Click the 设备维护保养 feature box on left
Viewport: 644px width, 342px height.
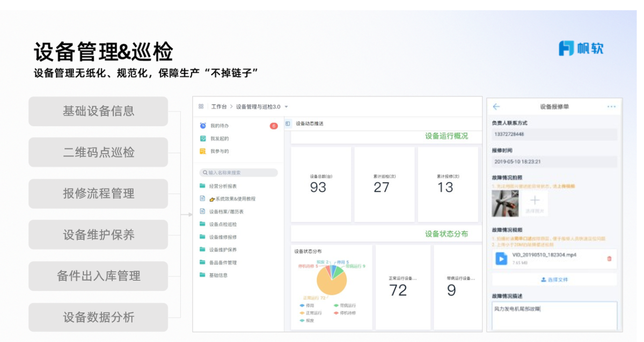point(98,235)
